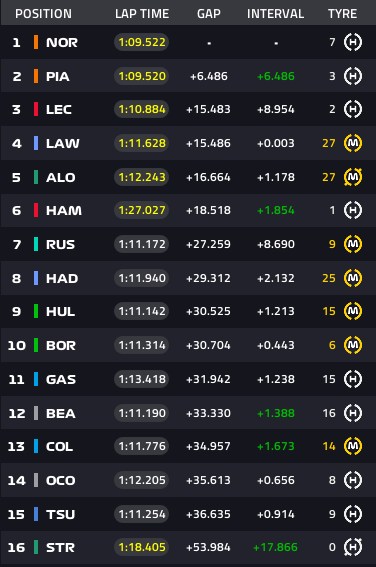The height and width of the screenshot is (567, 376).
Task: Select the LAP TIME column header
Action: pyautogui.click(x=142, y=14)
